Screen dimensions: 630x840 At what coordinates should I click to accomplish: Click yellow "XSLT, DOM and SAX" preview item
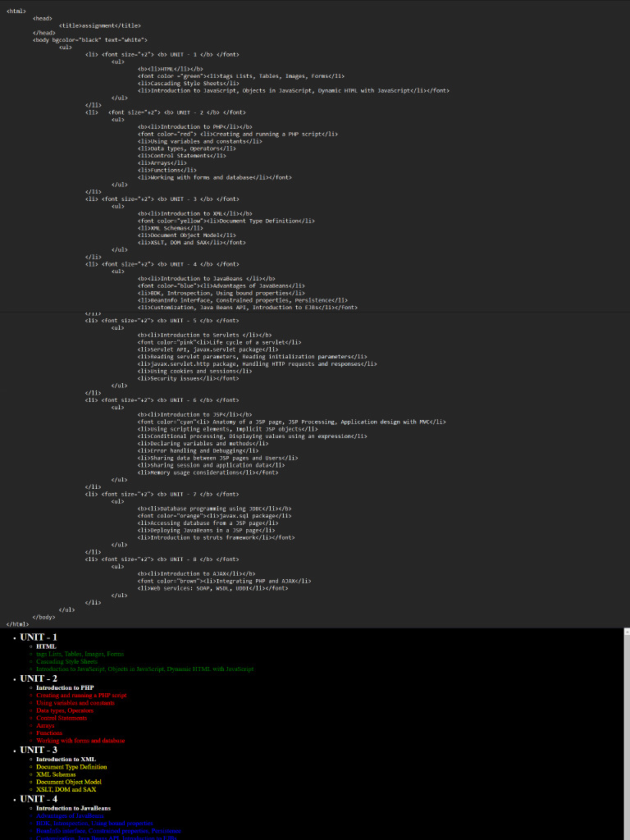66,789
